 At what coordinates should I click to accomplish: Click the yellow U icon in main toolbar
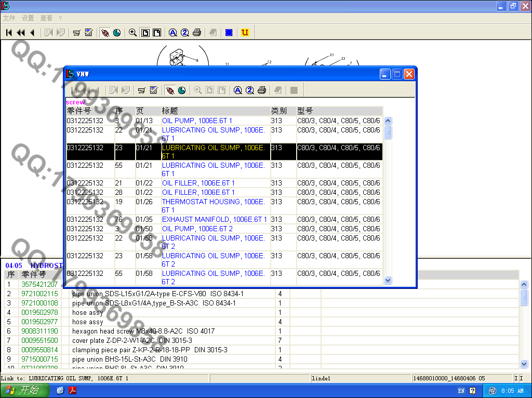click(245, 33)
